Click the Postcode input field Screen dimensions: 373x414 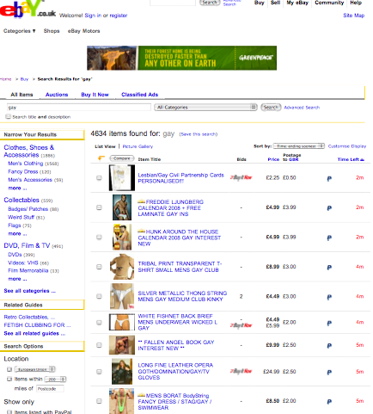coord(50,389)
